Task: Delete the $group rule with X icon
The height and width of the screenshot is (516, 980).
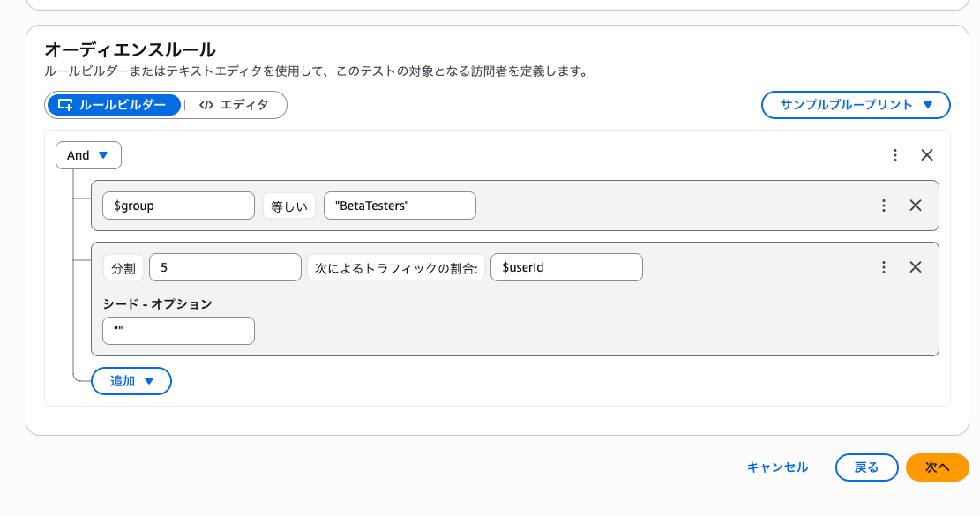Action: click(x=916, y=206)
